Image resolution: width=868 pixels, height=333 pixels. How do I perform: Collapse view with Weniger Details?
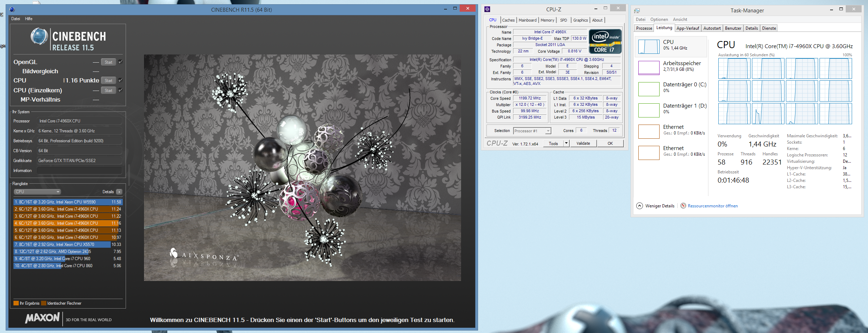655,206
